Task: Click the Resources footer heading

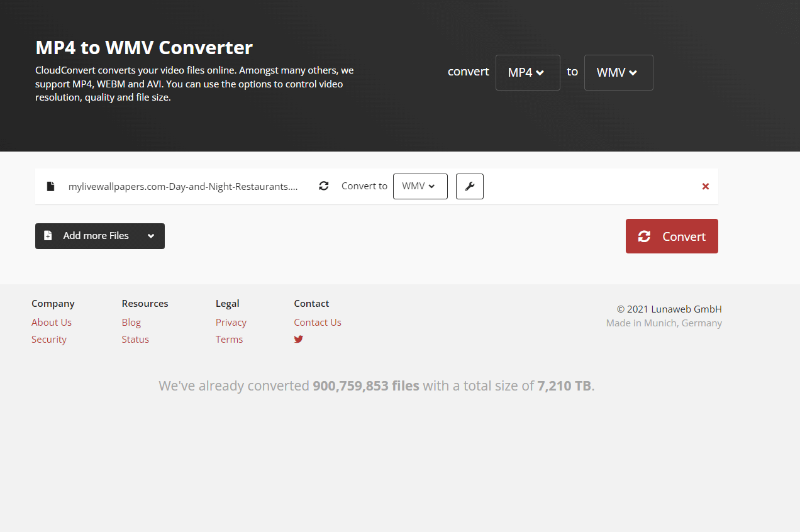Action: tap(145, 303)
